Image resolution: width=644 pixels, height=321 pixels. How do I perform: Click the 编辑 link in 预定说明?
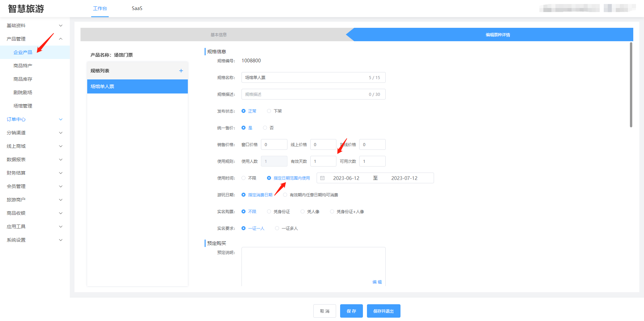(377, 282)
